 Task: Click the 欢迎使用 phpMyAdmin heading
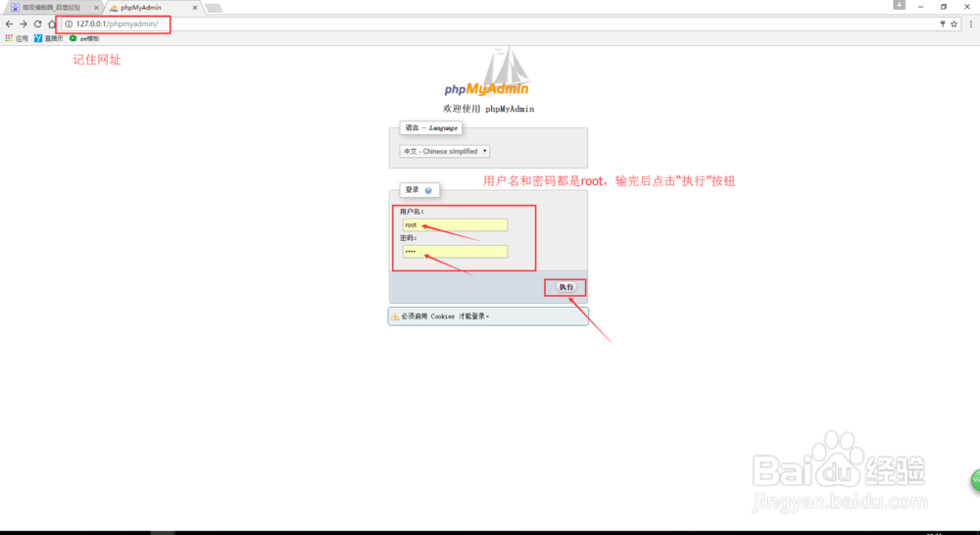point(489,109)
